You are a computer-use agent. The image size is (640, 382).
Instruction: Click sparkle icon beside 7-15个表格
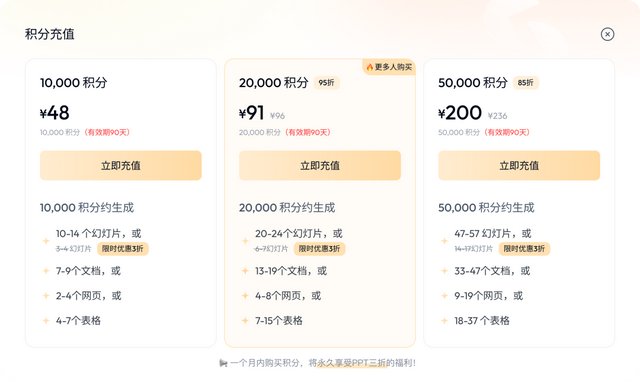click(x=245, y=320)
